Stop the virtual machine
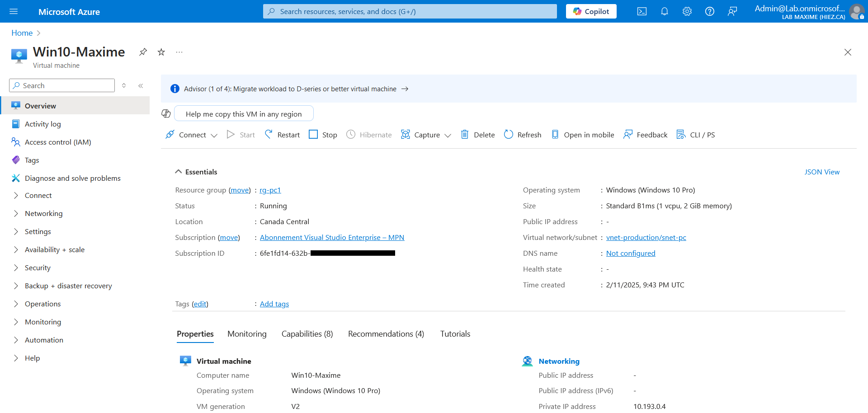Viewport: 868px width, 413px height. point(323,135)
